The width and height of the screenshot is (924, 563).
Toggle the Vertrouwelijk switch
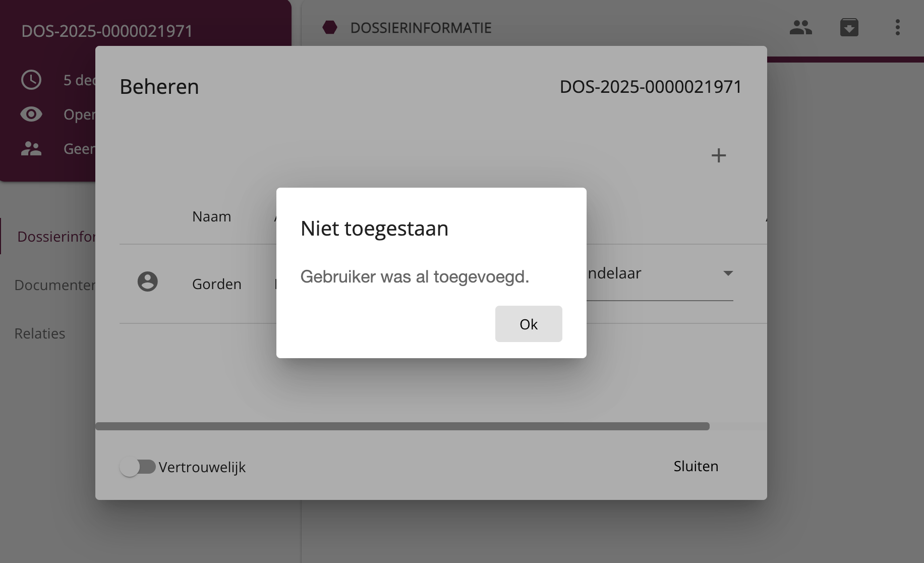click(138, 467)
